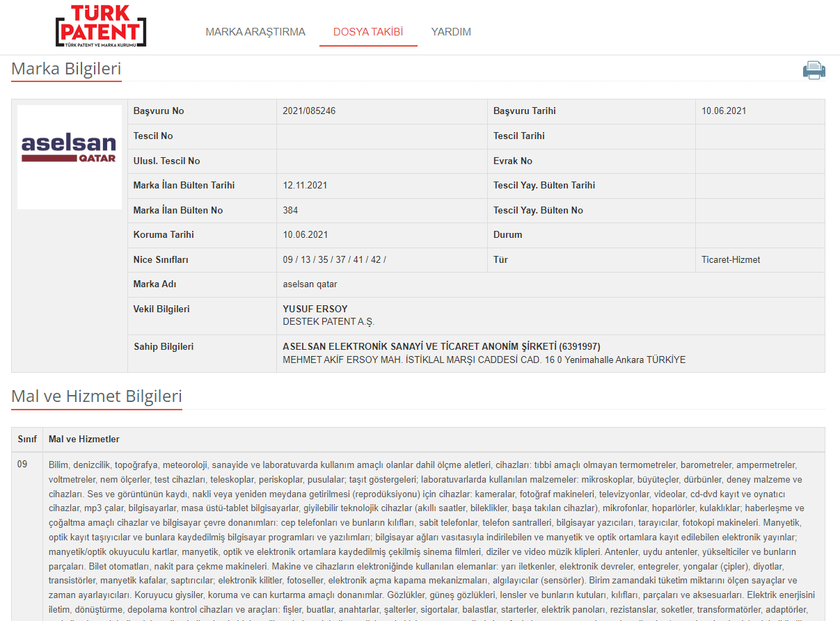Select the mark name aselsan qatar
This screenshot has height=621, width=840.
tap(310, 284)
